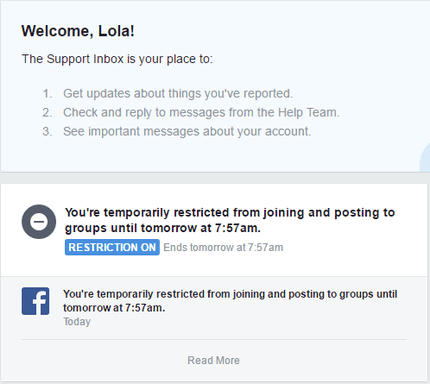Select the bold restriction heading text
Screen dimensions: 430x384
tap(230, 220)
